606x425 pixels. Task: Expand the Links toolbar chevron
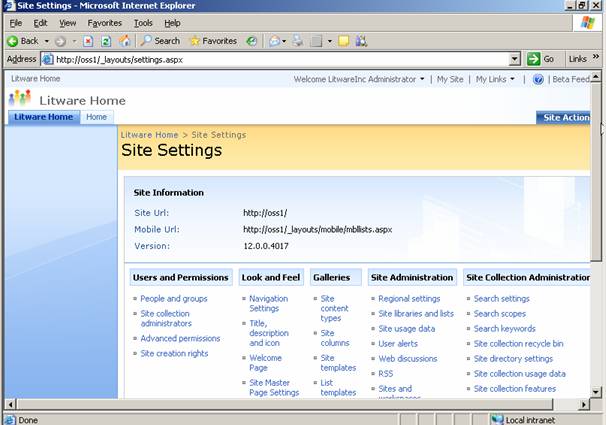(596, 57)
